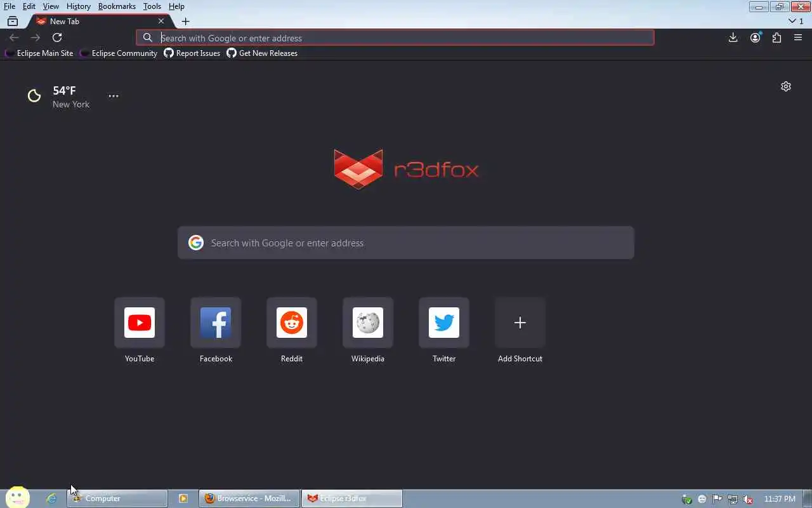Screen dimensions: 812x508
Task: Open the View menu
Action: point(51,6)
